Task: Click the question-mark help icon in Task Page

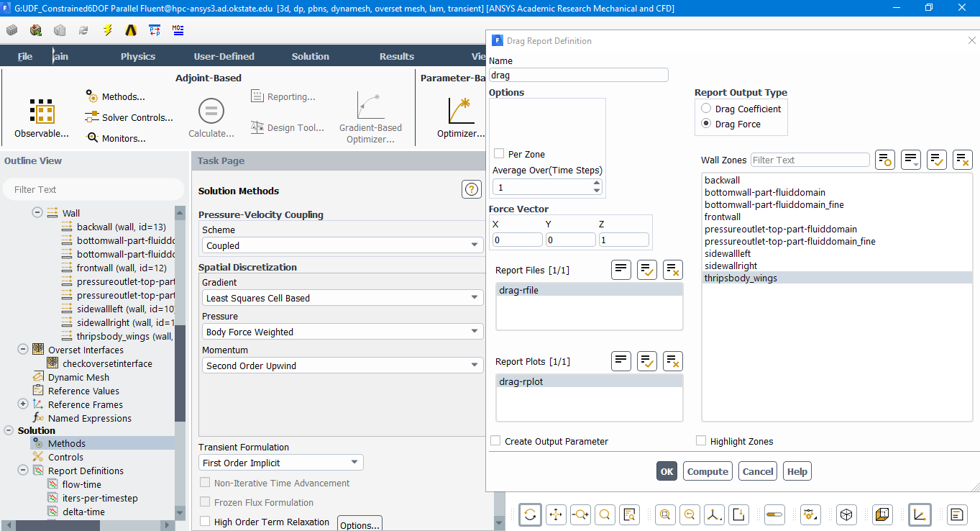Action: point(472,189)
